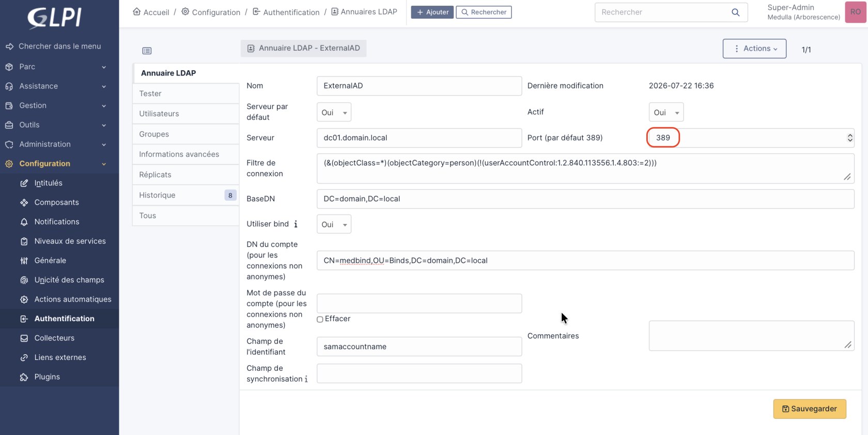868x435 pixels.
Task: Click the Authentification login icon in sidebar
Action: (24, 319)
